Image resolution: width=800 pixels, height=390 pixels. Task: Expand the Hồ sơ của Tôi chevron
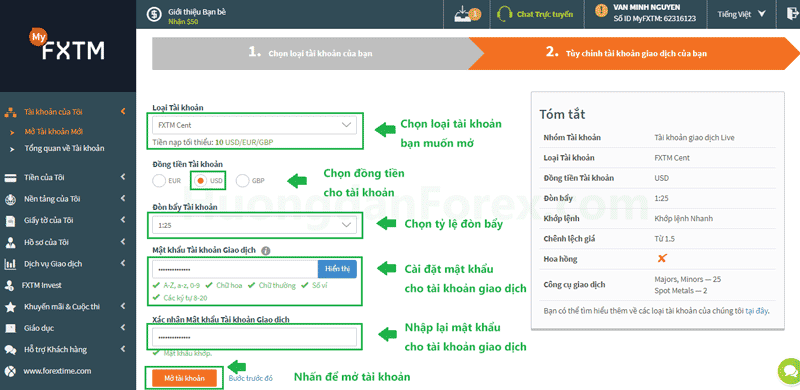pos(123,241)
